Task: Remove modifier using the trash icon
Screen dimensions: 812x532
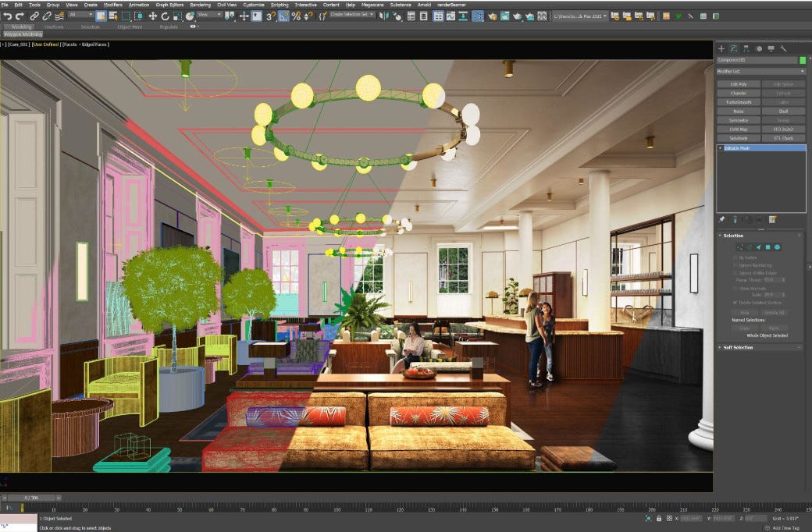Action: tap(759, 221)
